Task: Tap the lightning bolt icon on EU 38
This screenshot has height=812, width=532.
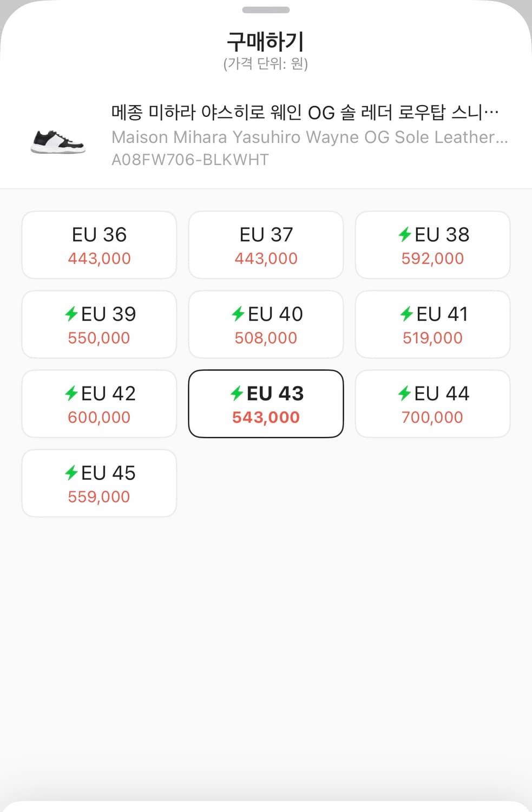Action: [405, 234]
